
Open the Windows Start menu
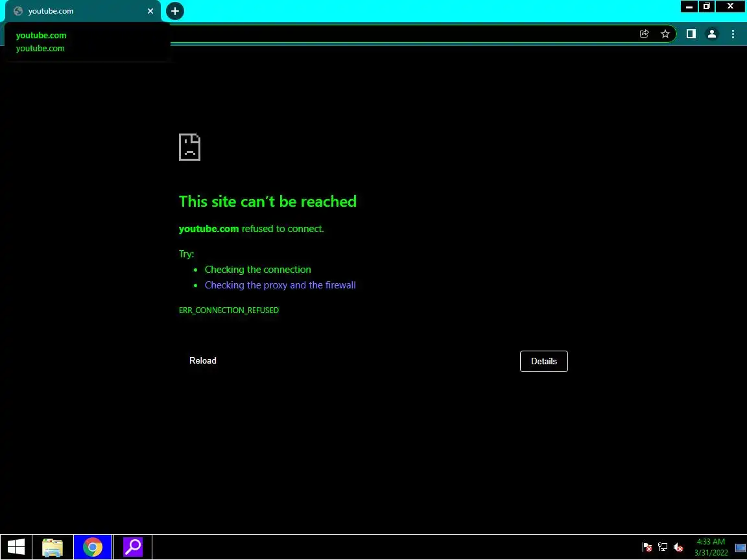(16, 546)
